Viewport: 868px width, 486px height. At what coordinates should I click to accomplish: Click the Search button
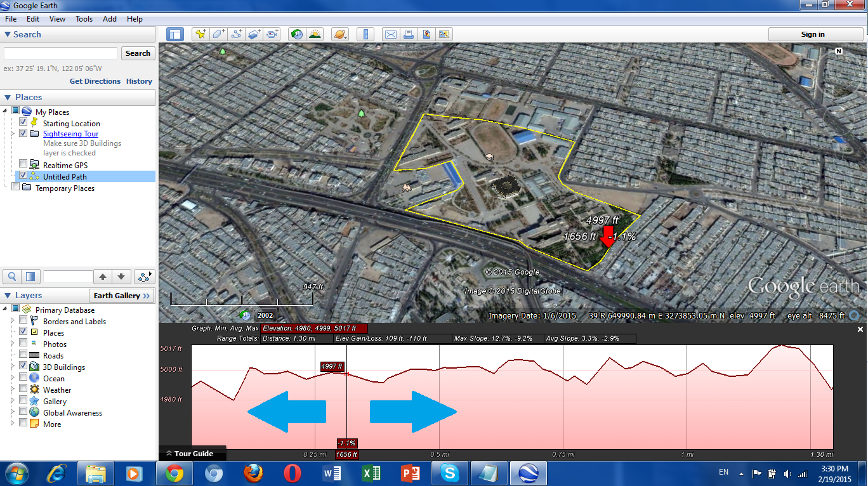pos(138,53)
